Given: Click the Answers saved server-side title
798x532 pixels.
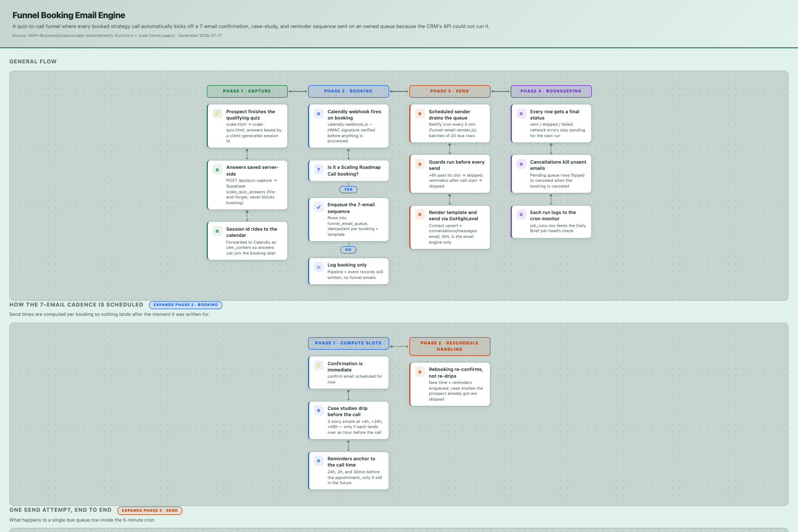Looking at the screenshot, I should (252, 170).
